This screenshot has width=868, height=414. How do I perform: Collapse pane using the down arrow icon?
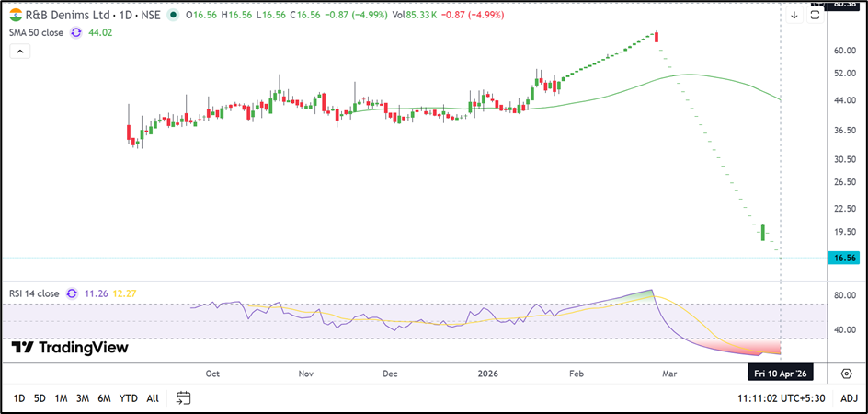[x=794, y=15]
